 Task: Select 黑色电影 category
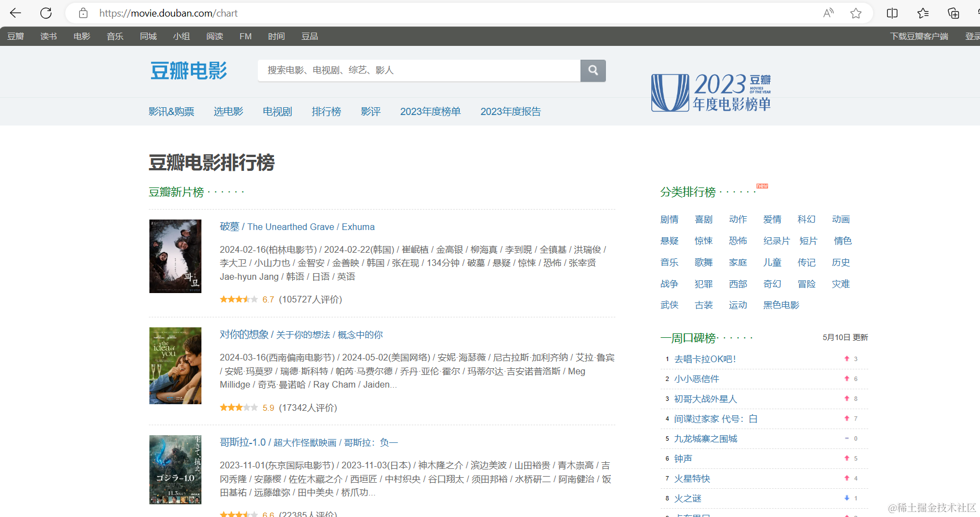[x=781, y=305]
